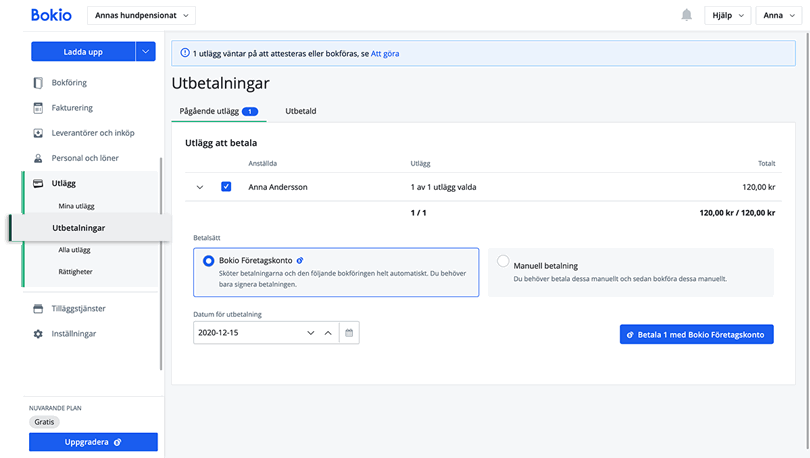The height and width of the screenshot is (458, 810).
Task: Follow the Att göra link in banner
Action: coord(385,53)
